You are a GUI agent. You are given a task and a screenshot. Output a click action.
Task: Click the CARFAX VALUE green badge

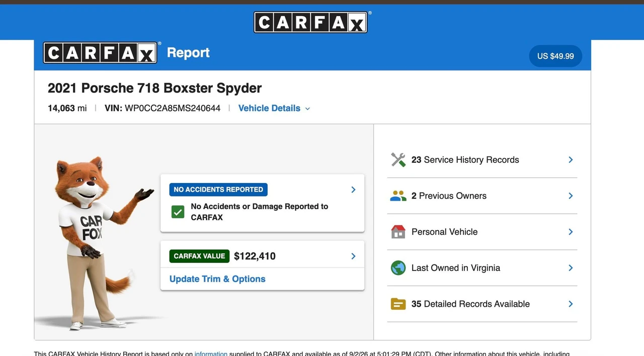[199, 256]
